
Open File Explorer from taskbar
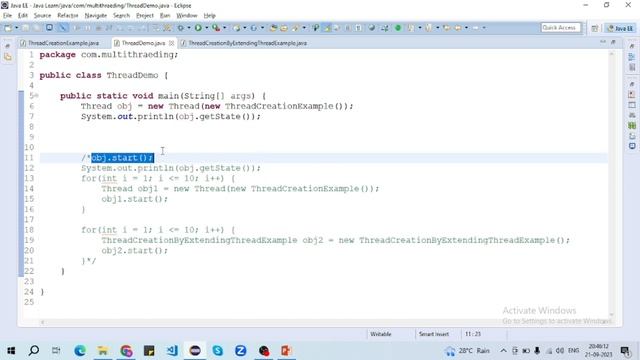tap(103, 351)
